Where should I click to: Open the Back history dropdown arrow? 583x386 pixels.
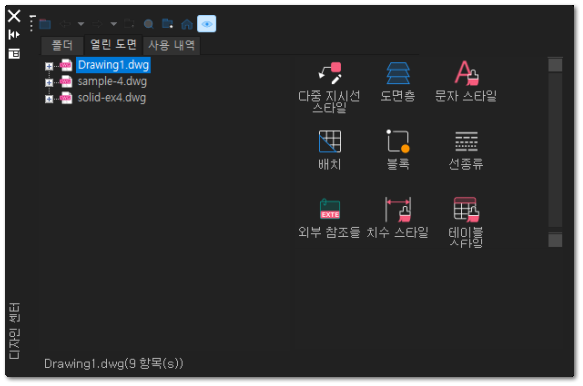pos(81,24)
